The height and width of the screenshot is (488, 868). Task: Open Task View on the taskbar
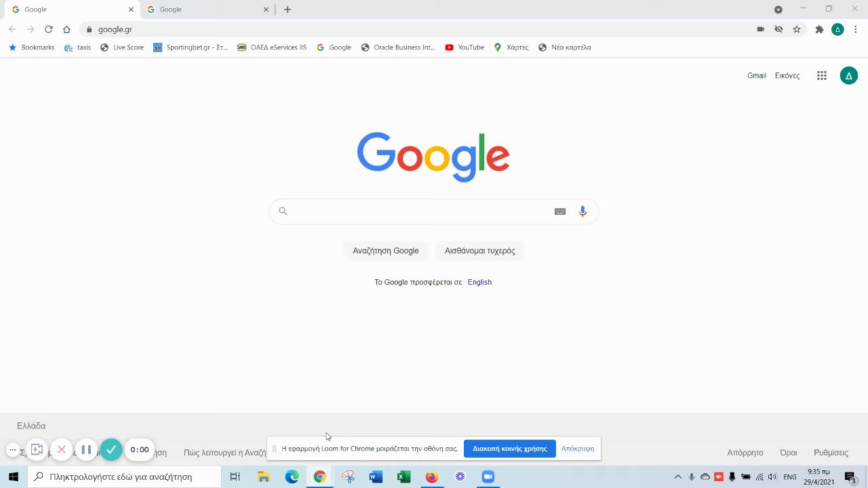click(x=235, y=477)
